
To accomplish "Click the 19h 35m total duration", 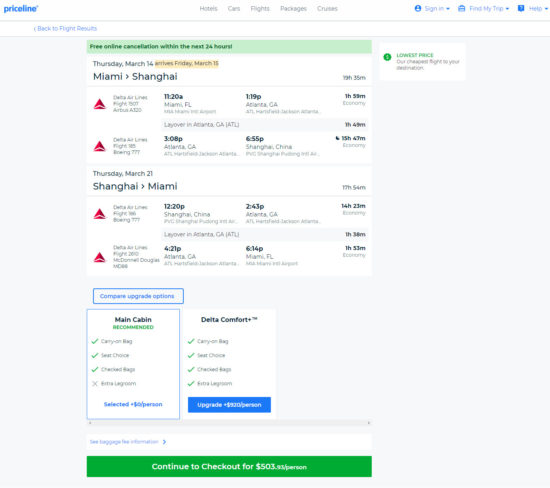I will click(354, 78).
